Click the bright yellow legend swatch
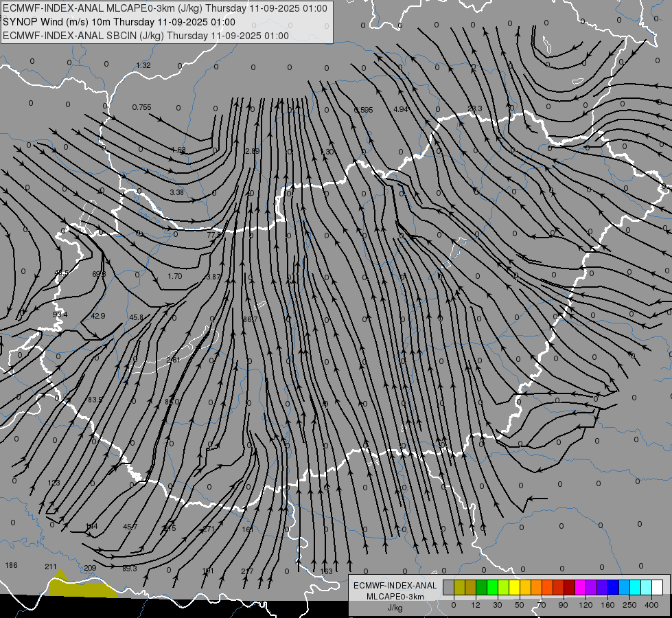This screenshot has width=672, height=618. [x=514, y=587]
